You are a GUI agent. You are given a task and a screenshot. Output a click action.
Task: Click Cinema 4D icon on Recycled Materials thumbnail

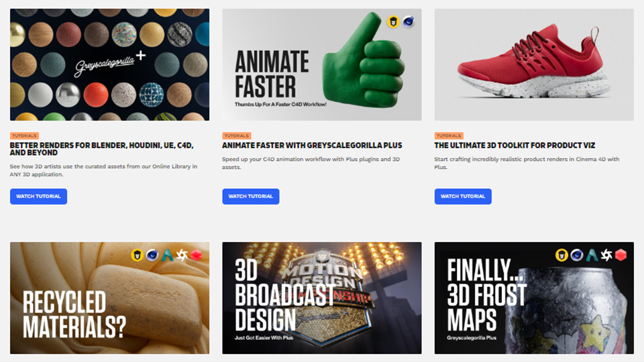[152, 255]
